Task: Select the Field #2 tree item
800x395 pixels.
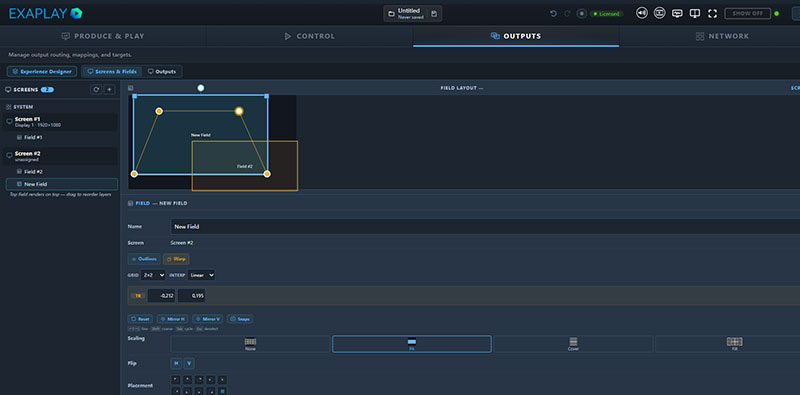Action: click(x=33, y=172)
